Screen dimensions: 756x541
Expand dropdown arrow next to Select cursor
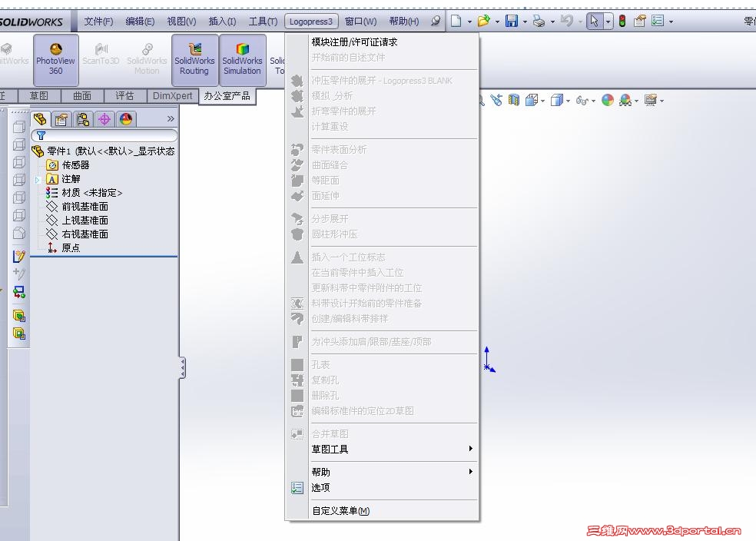[608, 22]
